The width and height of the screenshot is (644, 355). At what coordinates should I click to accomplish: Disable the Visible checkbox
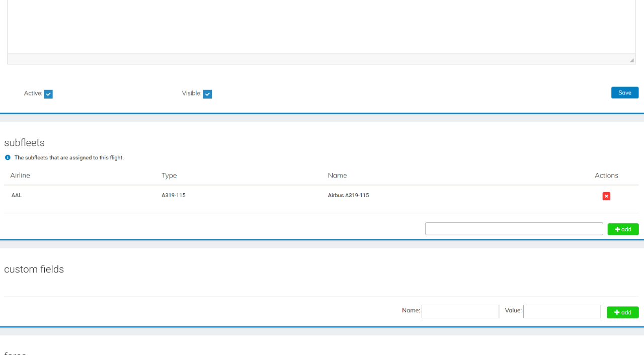click(x=207, y=94)
